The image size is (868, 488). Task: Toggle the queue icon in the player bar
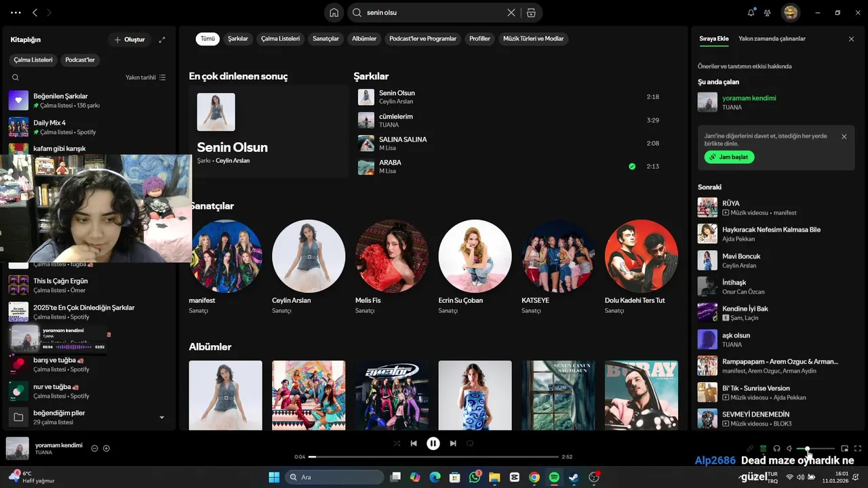763,448
